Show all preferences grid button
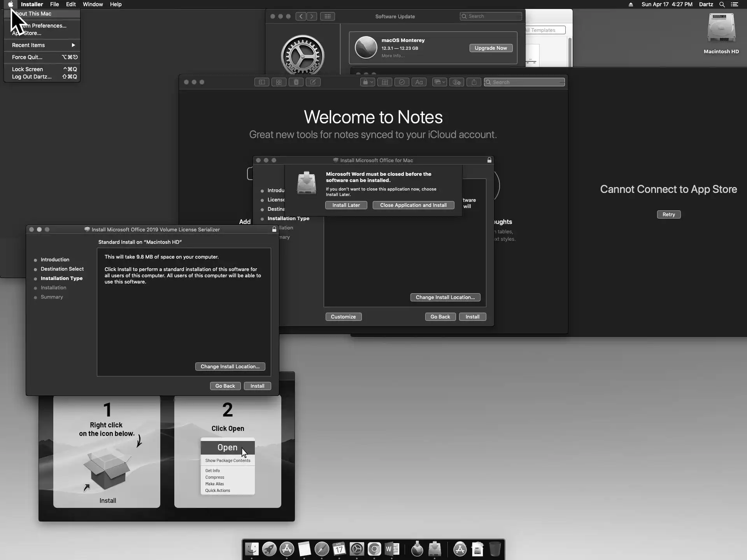 coord(328,16)
